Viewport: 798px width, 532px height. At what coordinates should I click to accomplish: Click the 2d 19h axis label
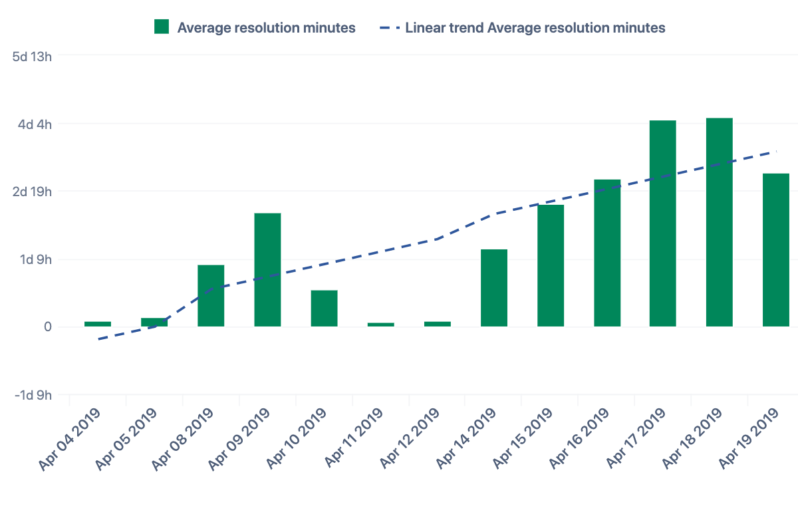pyautogui.click(x=33, y=192)
